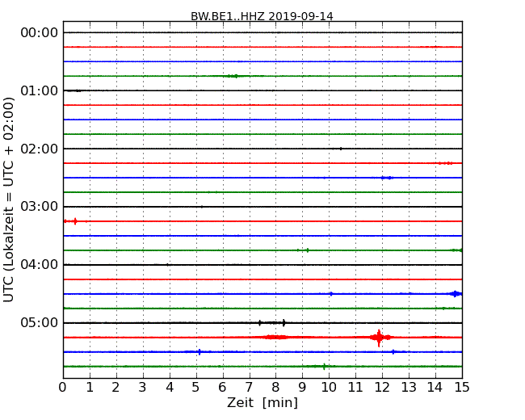The width and height of the screenshot is (525, 420).
Task: Click the green spike near minute 9 above 04:00
Action: (308, 250)
